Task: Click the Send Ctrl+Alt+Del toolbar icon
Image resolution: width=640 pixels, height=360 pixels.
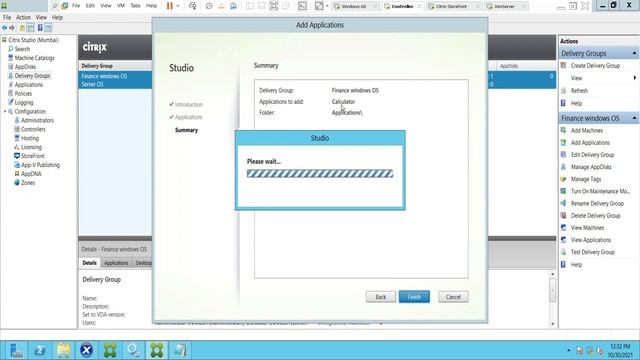Action: 192,6
